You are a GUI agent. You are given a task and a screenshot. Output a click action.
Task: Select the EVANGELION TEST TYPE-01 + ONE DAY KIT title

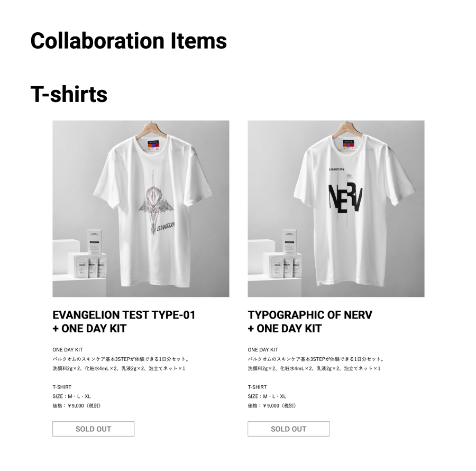click(124, 322)
